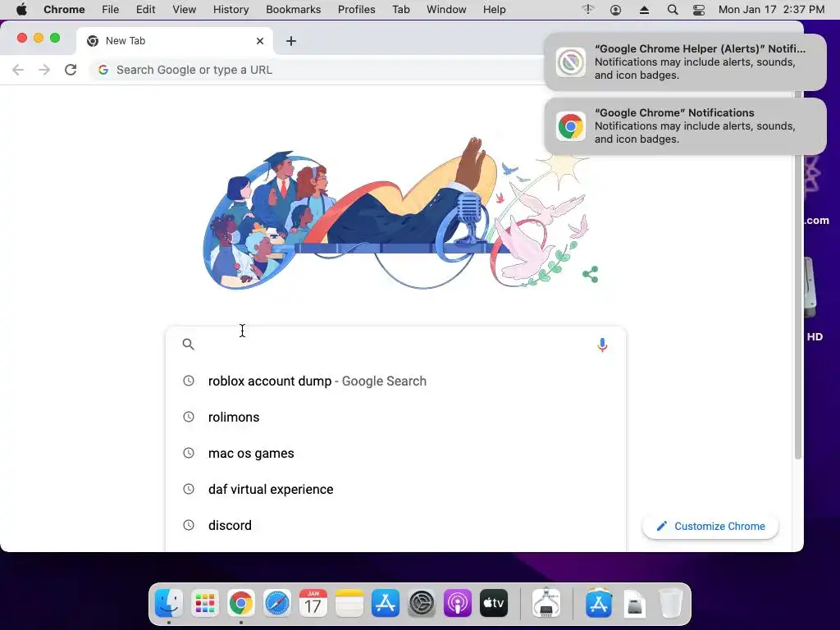
Task: Open the Chrome menu in the menu bar
Action: pos(64,9)
